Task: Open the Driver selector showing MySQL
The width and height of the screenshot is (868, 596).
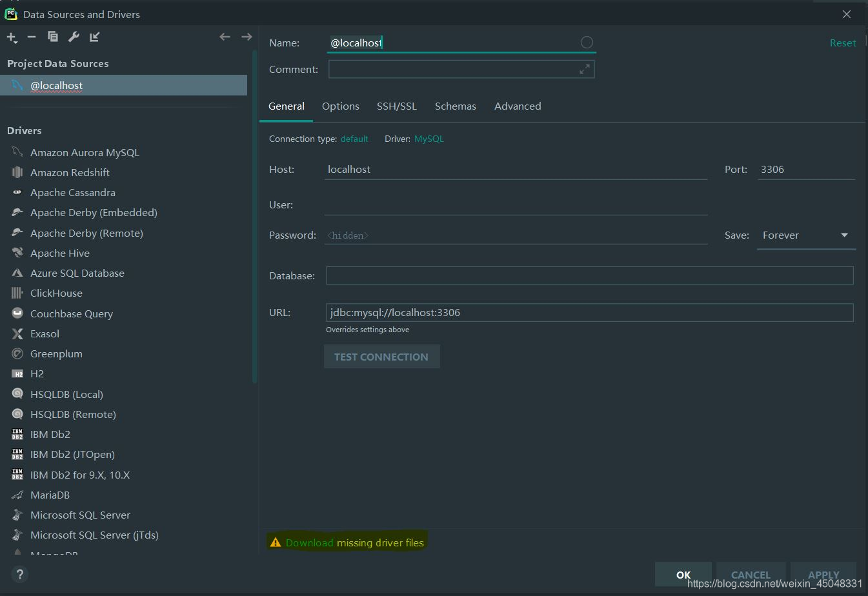Action: pos(429,138)
